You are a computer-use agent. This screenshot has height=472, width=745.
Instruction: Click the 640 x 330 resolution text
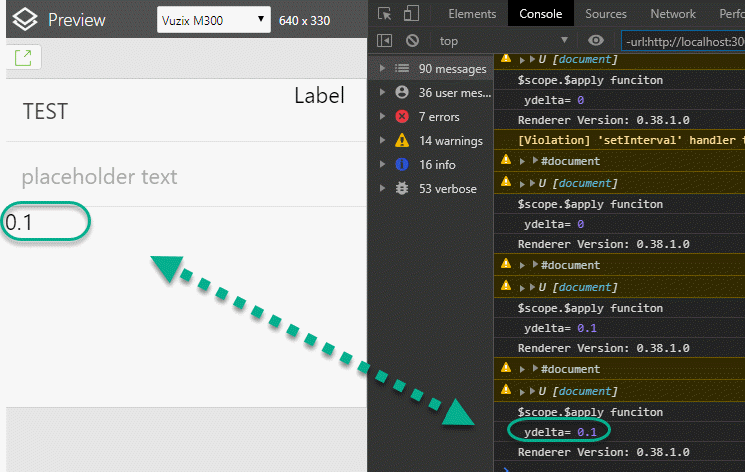[304, 21]
